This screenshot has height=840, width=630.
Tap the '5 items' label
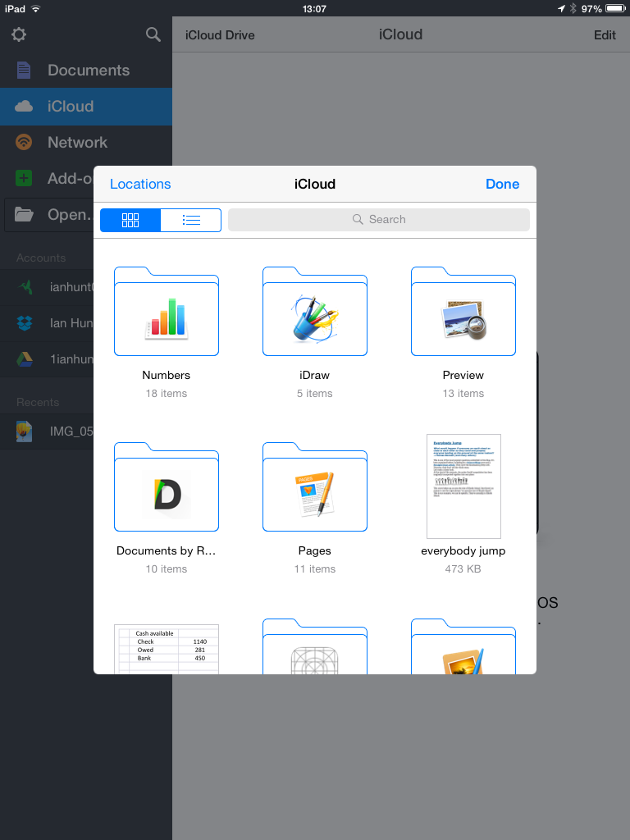point(315,393)
